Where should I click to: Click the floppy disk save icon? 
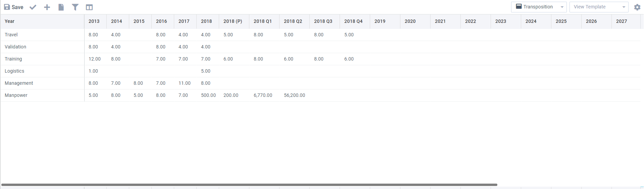pyautogui.click(x=7, y=7)
